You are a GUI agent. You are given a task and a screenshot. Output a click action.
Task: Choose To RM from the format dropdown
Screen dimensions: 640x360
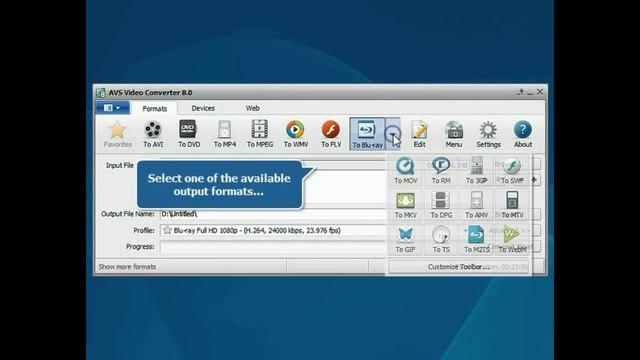441,170
